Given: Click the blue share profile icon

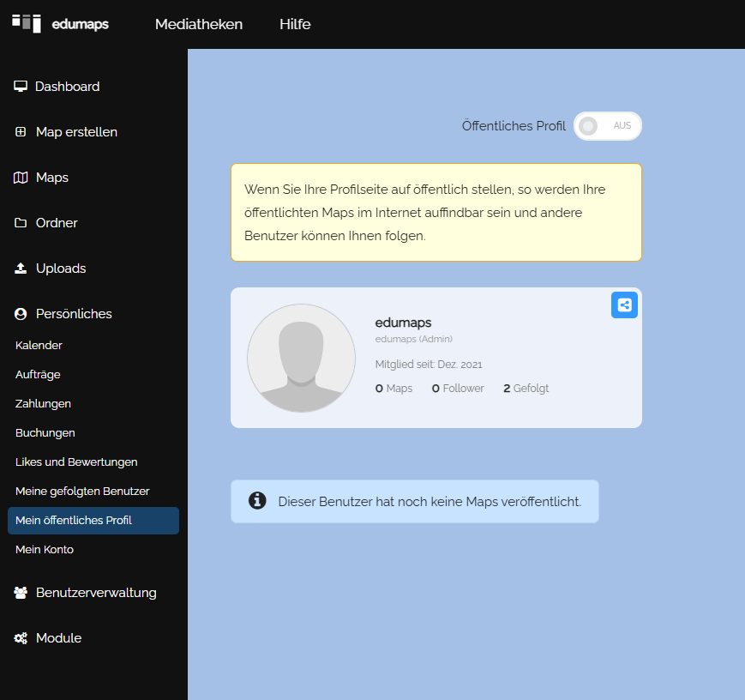Looking at the screenshot, I should coord(624,305).
